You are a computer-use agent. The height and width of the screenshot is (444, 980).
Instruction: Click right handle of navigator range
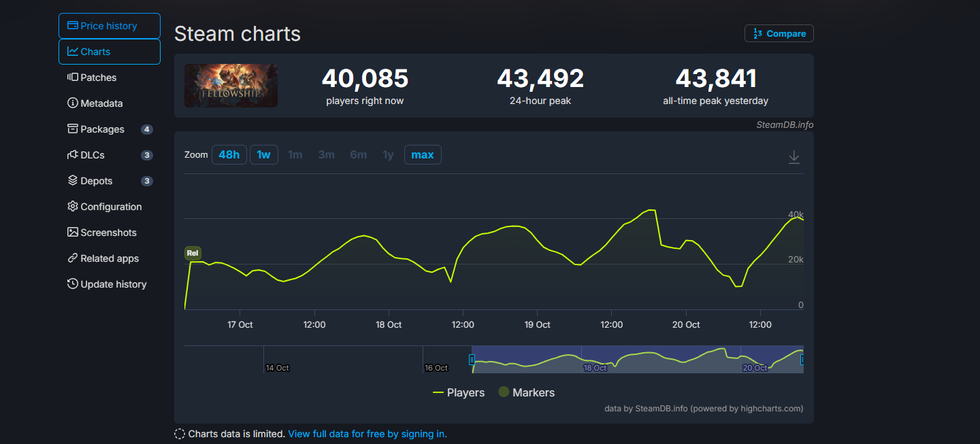pos(803,360)
